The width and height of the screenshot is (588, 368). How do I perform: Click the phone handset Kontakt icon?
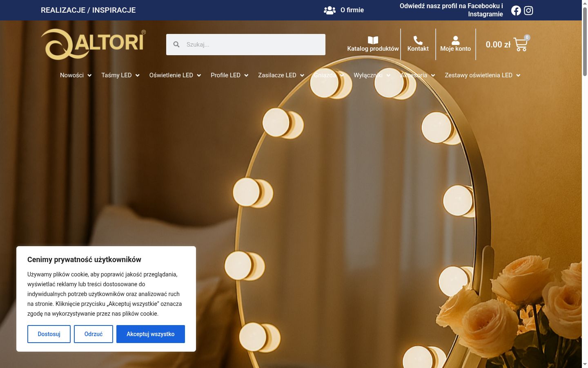418,40
